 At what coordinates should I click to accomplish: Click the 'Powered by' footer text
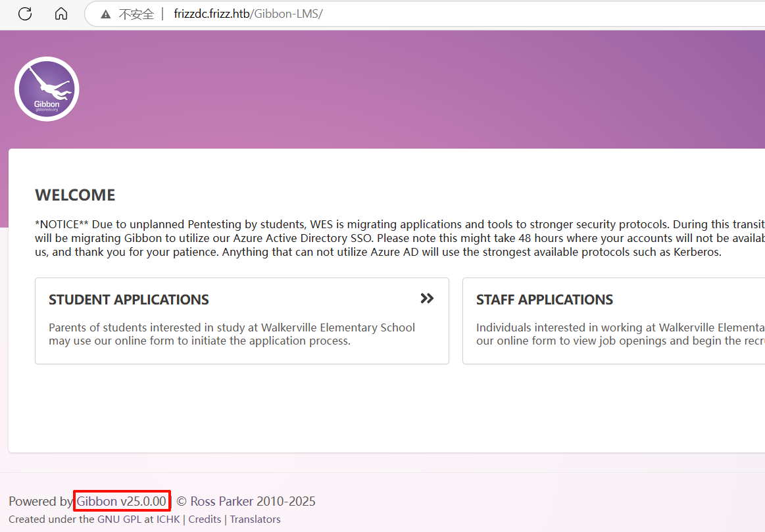tap(41, 501)
